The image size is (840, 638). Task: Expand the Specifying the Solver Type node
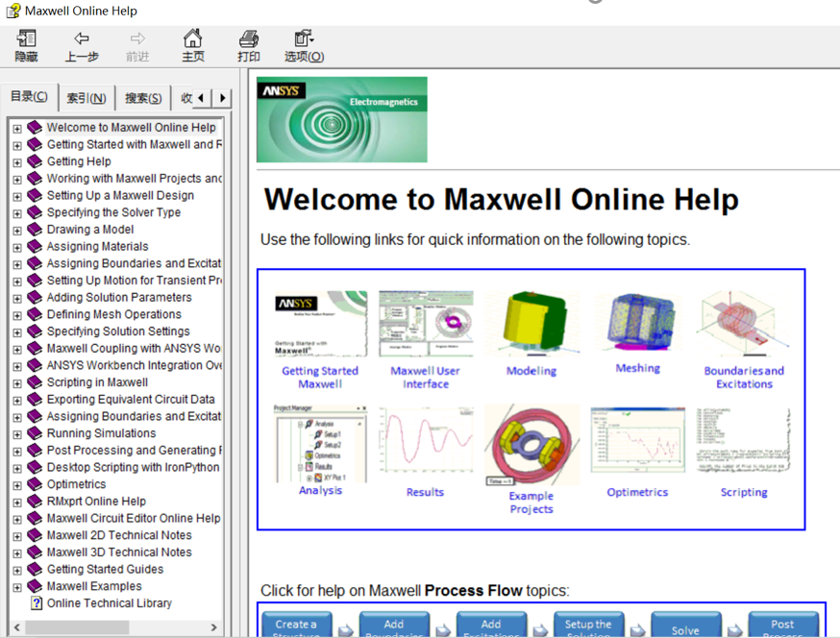tap(17, 213)
